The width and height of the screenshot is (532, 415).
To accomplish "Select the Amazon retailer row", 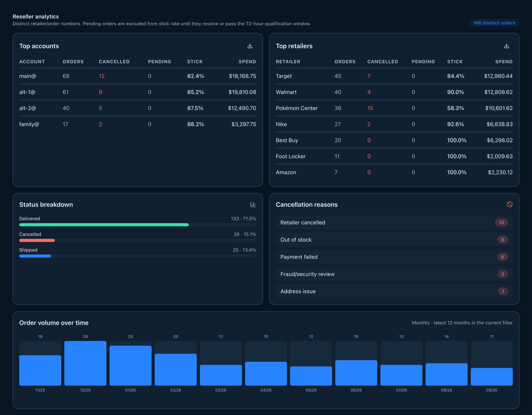I will click(x=394, y=173).
